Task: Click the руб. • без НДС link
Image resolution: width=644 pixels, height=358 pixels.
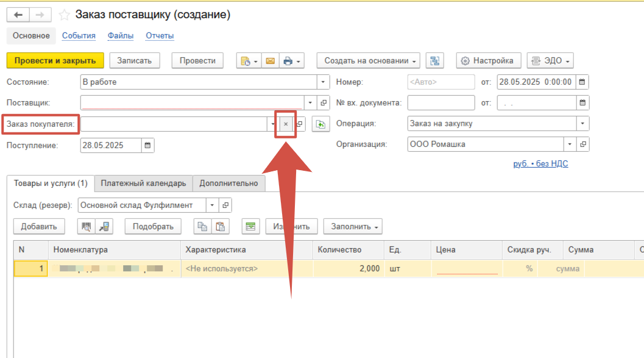Action: point(540,163)
